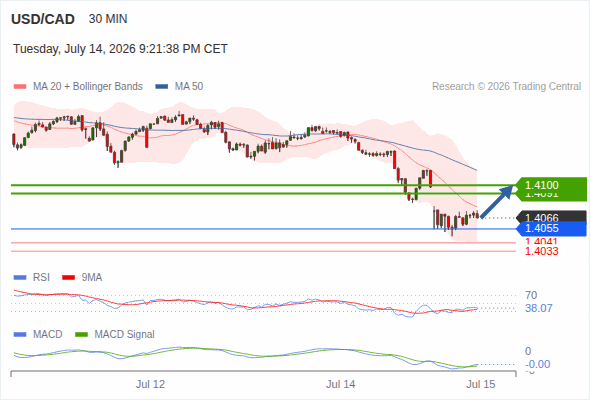Click the green 1.4100 resistance price tag
Image resolution: width=590 pixels, height=400 pixels.
coord(550,185)
